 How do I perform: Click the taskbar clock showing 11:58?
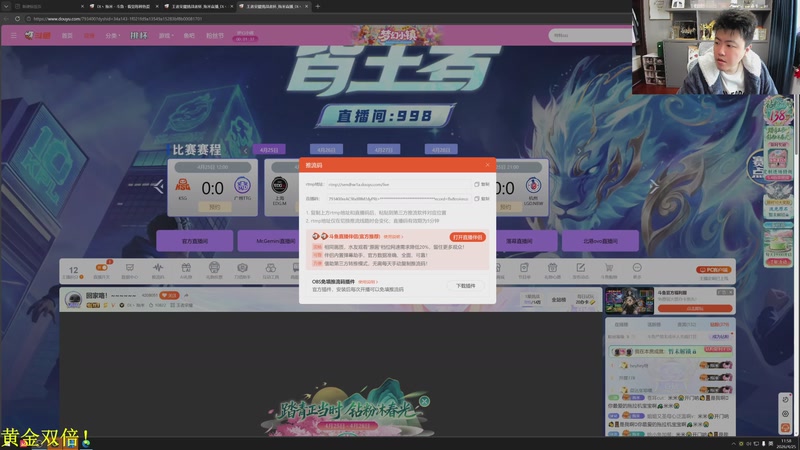point(786,443)
